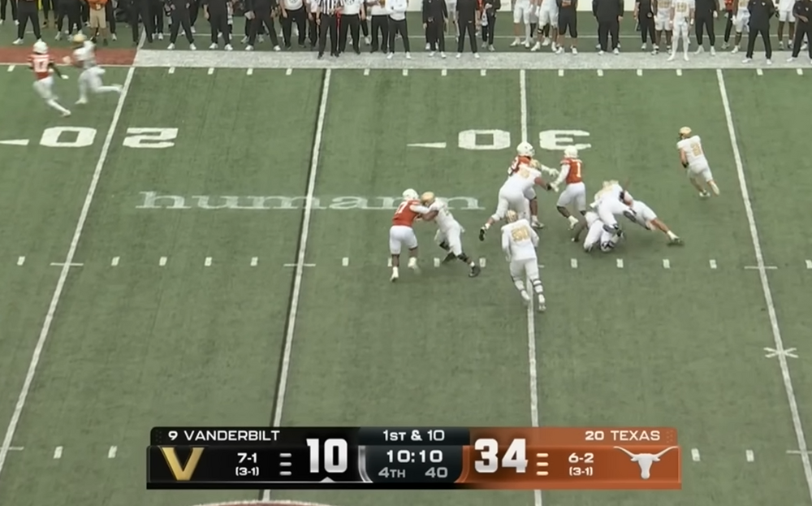
Task: Click the 10:10 game clock
Action: [x=414, y=456]
